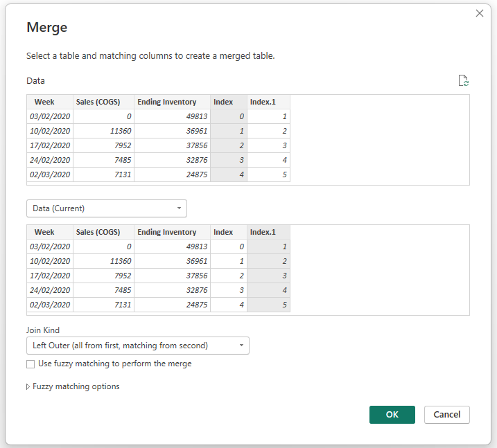This screenshot has height=448, width=497.
Task: Select Week column header in bottom table
Action: coord(50,232)
